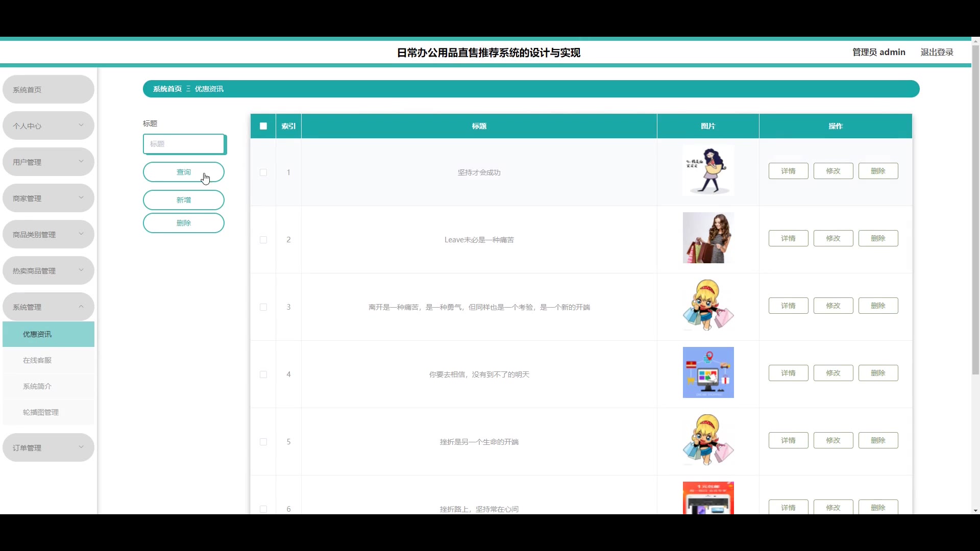
Task: Open the 在线客服 submenu item
Action: (48, 360)
